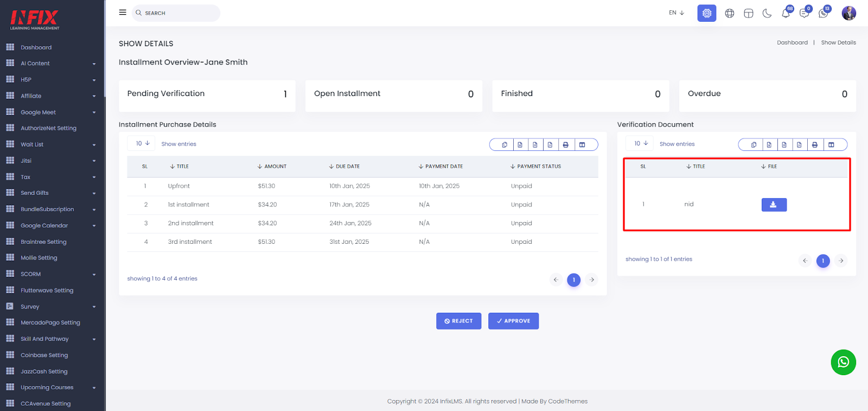868x411 pixels.
Task: Toggle dark mode with moon icon
Action: click(767, 13)
